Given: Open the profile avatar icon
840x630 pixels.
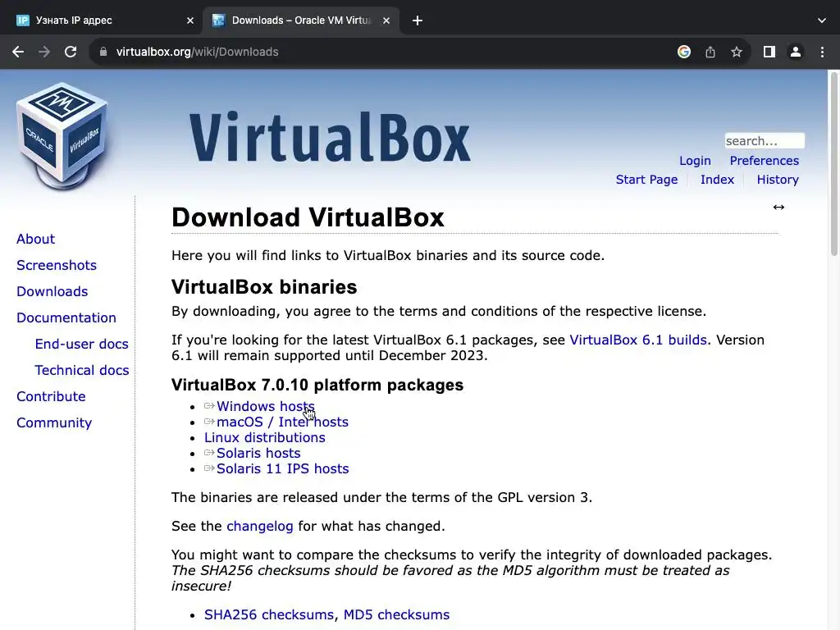Looking at the screenshot, I should tap(796, 52).
